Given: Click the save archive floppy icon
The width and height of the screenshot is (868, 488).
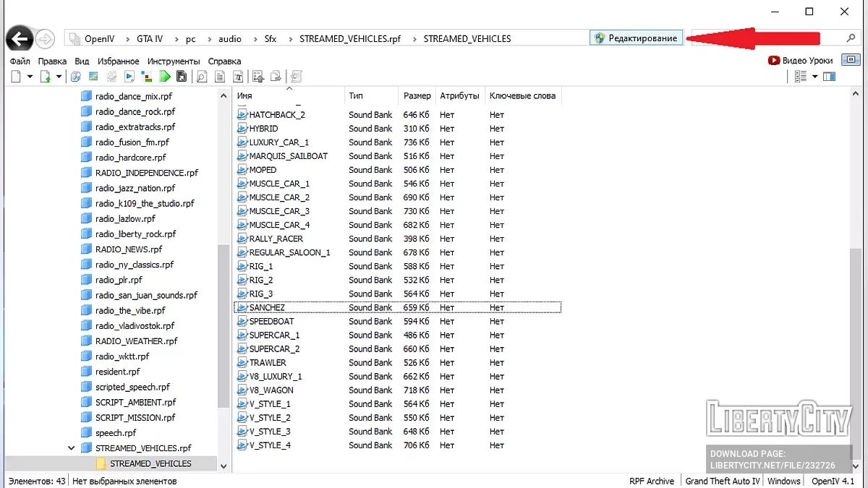Looking at the screenshot, I should click(x=182, y=77).
